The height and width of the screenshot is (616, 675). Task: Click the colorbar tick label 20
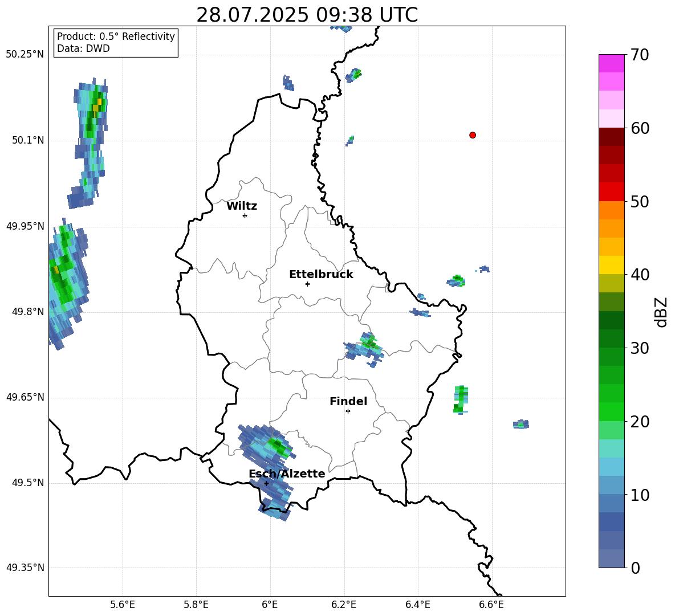click(640, 422)
